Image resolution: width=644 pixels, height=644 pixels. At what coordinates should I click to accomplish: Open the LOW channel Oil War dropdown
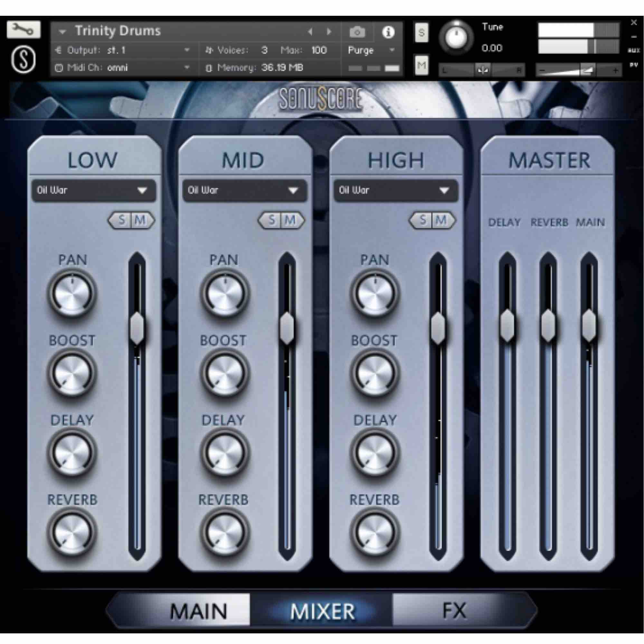click(94, 190)
